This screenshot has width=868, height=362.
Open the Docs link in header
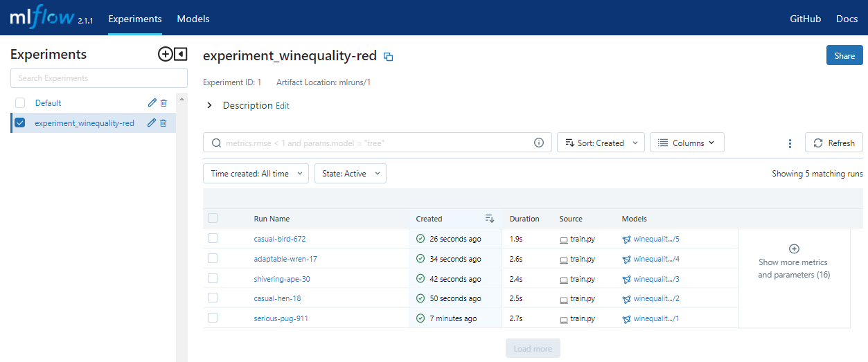tap(847, 19)
